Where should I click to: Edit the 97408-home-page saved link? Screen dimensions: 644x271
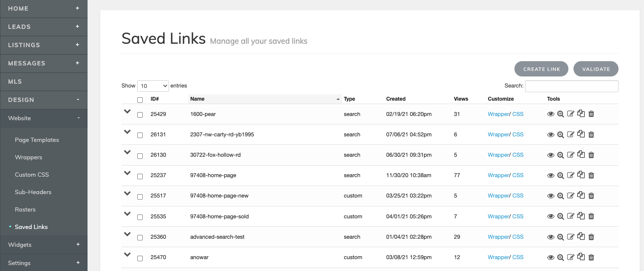coord(571,175)
